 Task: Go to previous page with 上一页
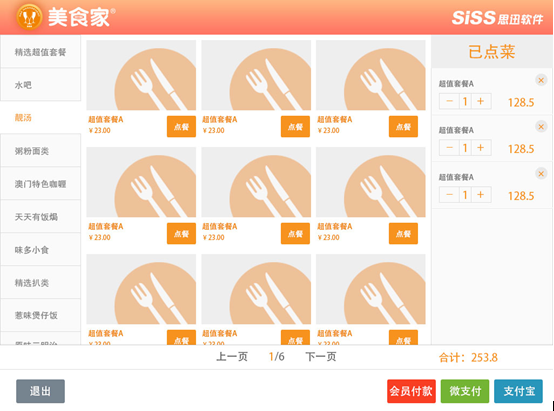click(x=232, y=357)
